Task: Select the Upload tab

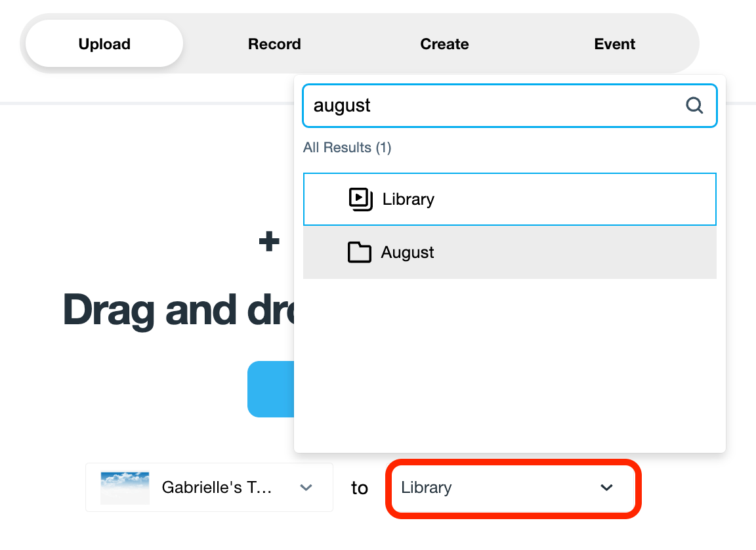Action: point(104,43)
